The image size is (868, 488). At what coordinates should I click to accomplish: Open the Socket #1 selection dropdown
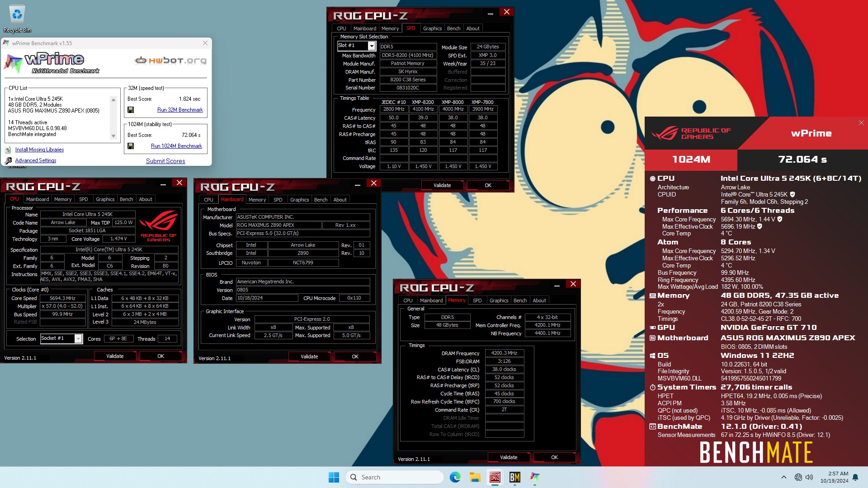pyautogui.click(x=78, y=338)
